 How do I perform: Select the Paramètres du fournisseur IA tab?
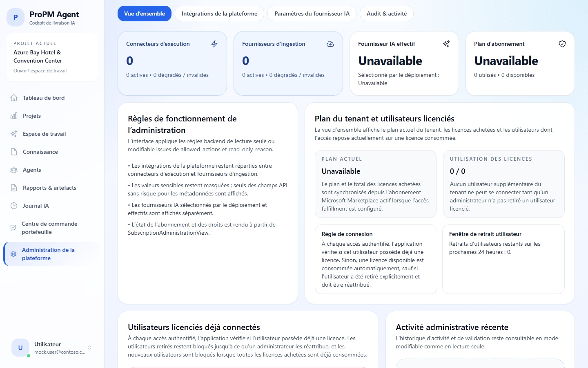point(312,13)
